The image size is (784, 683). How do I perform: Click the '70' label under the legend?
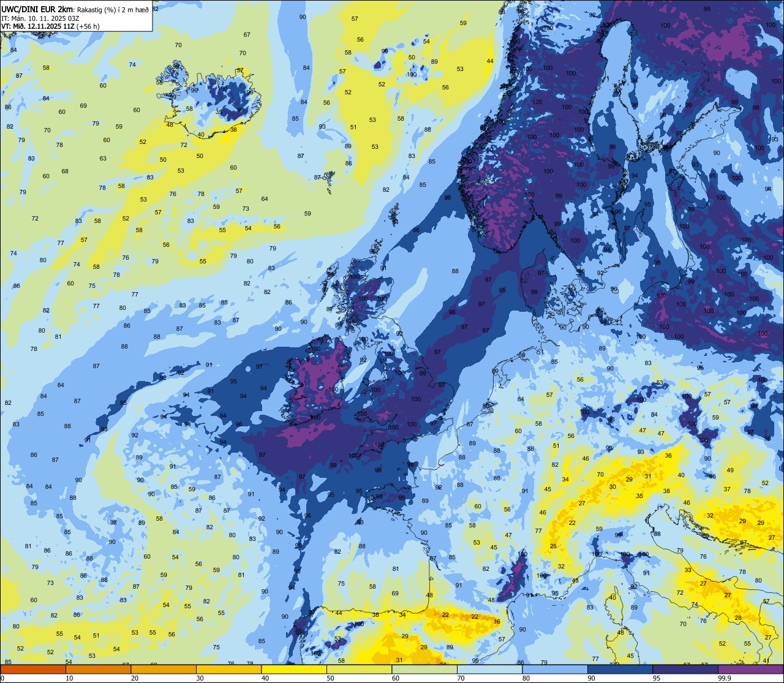click(461, 678)
